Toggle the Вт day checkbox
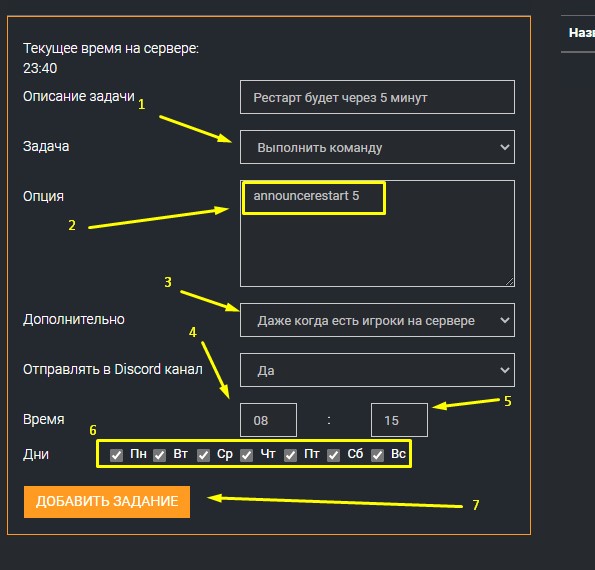The width and height of the screenshot is (595, 570). pos(160,455)
